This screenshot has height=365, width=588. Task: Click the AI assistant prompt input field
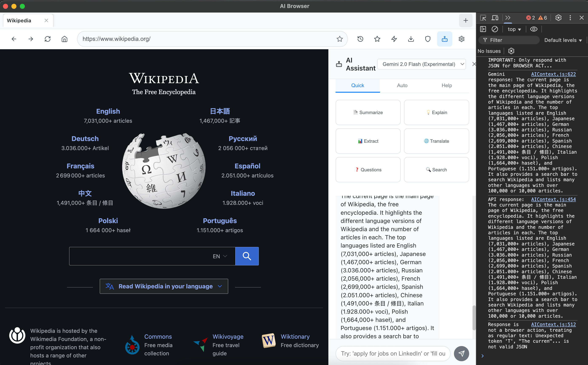pos(393,353)
